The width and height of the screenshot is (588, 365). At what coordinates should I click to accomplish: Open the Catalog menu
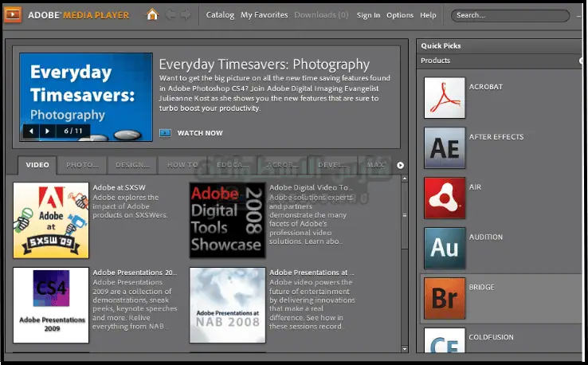(x=220, y=15)
